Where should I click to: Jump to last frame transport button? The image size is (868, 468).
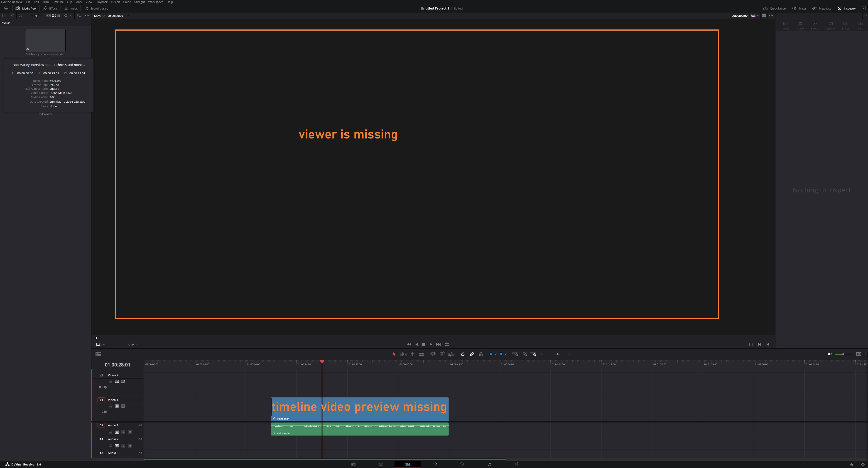[438, 344]
